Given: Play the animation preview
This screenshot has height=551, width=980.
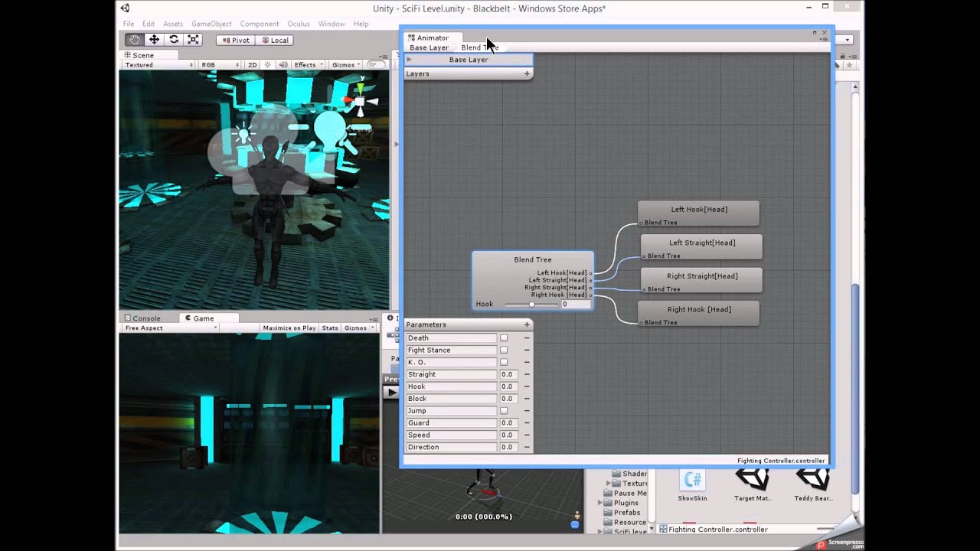Looking at the screenshot, I should tap(391, 392).
